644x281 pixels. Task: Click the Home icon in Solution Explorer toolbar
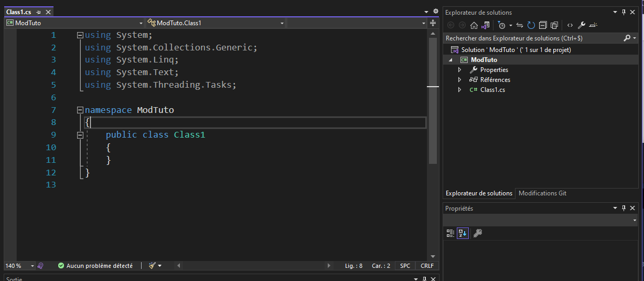click(474, 25)
